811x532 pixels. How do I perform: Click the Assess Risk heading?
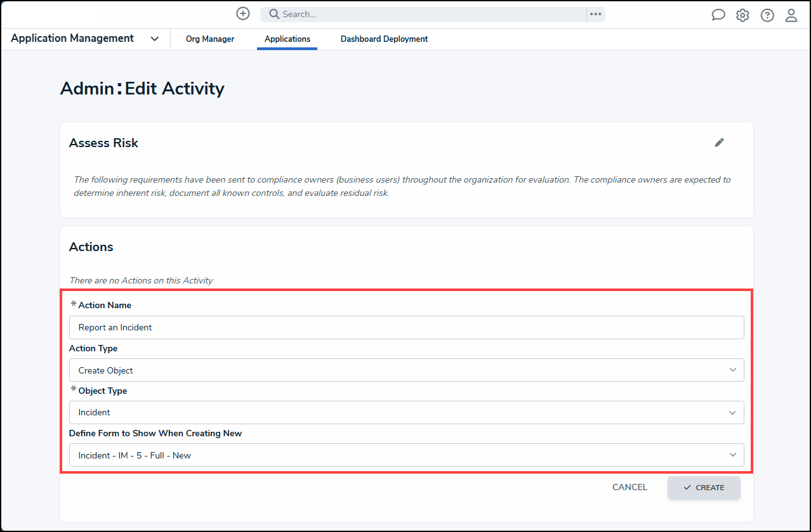click(103, 143)
